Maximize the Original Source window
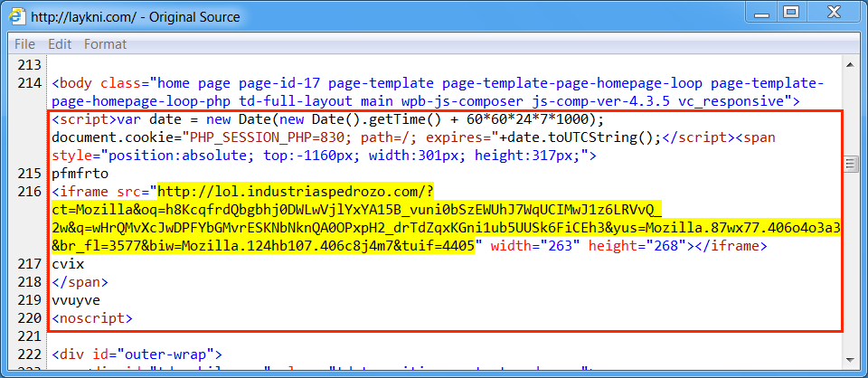The height and width of the screenshot is (378, 868). (x=791, y=14)
